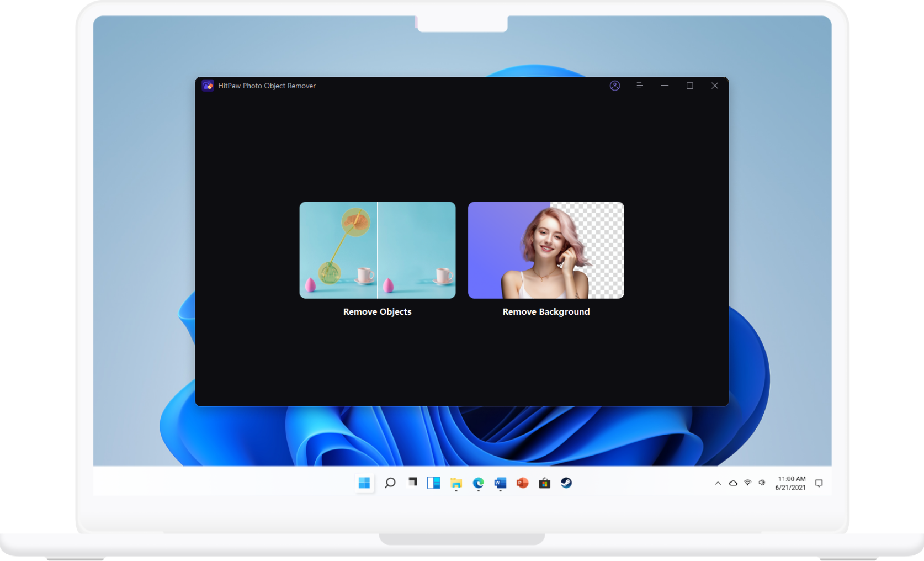Screen dimensions: 924x561
Task: Adjust volume via the speaker tray icon
Action: (x=762, y=483)
